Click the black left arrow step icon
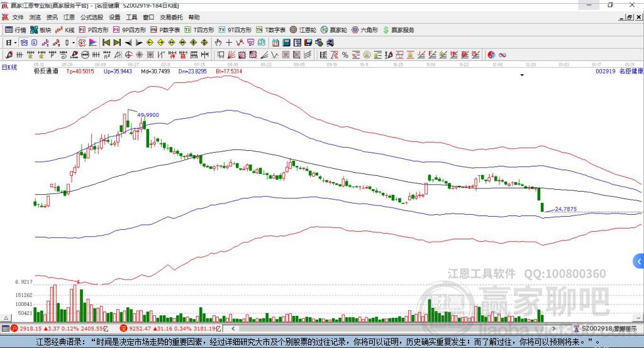644x348 pixels. point(128,43)
